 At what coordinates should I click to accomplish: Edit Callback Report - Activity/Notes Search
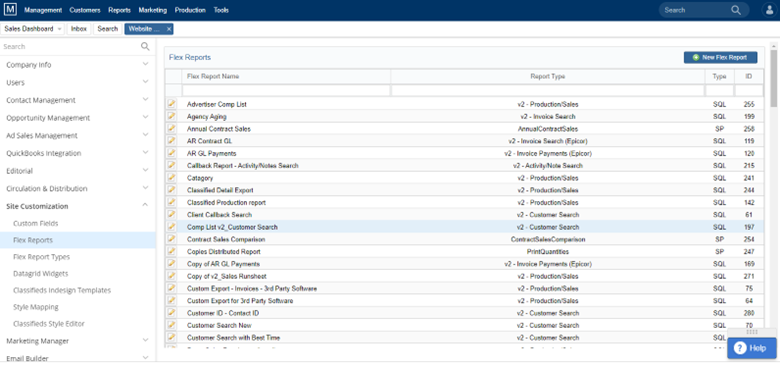tap(172, 165)
